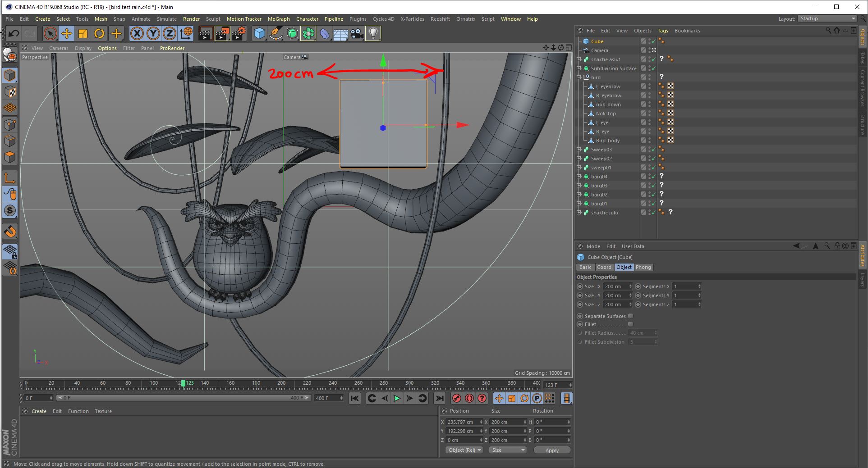Open the viewport Cameras menu

coord(59,48)
